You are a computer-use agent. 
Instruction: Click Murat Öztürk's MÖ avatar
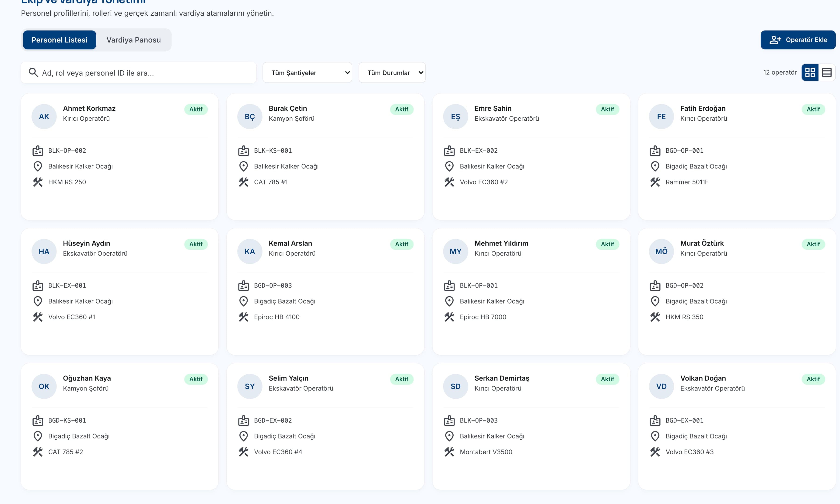point(661,251)
